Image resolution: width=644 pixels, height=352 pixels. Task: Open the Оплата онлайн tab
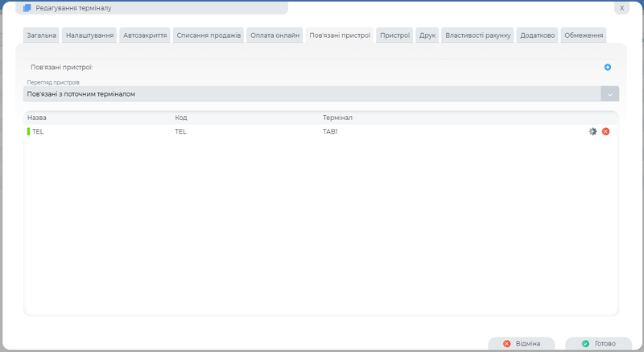click(x=275, y=35)
